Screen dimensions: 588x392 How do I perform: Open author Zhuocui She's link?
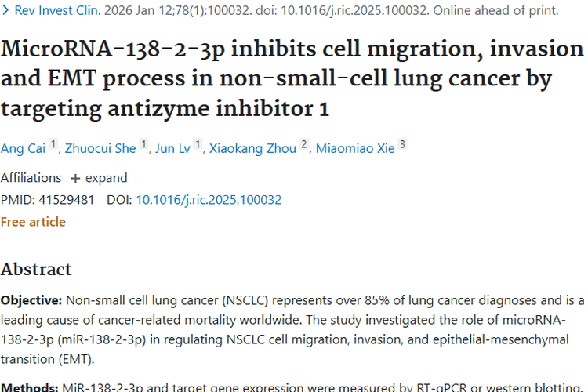pyautogui.click(x=100, y=148)
